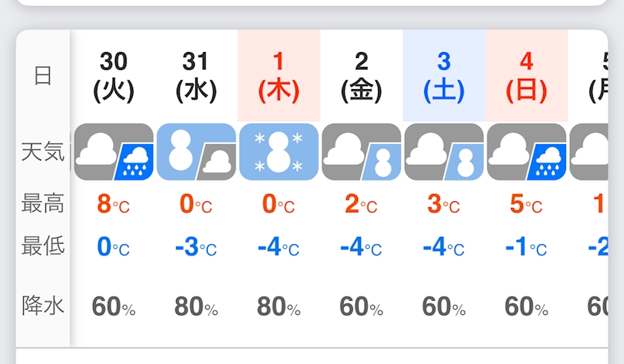
Task: Open the blue 3 (土) Saturday header
Action: [444, 77]
